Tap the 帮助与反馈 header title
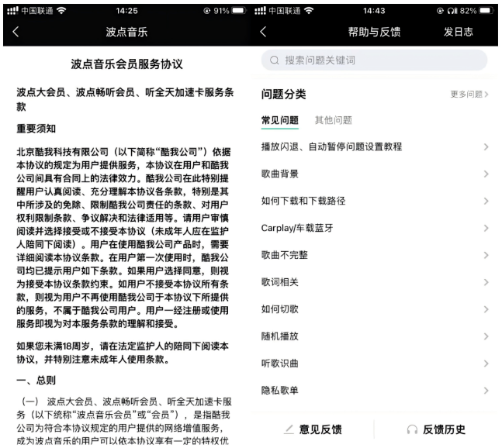This screenshot has width=502, height=448. coord(374,32)
